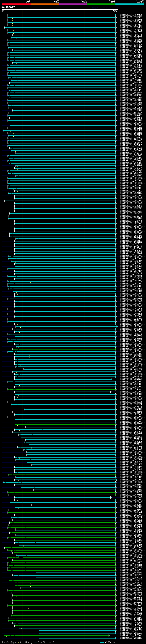Open hit UniRef100_P49688
This screenshot has height=644, width=146.
point(131,30)
